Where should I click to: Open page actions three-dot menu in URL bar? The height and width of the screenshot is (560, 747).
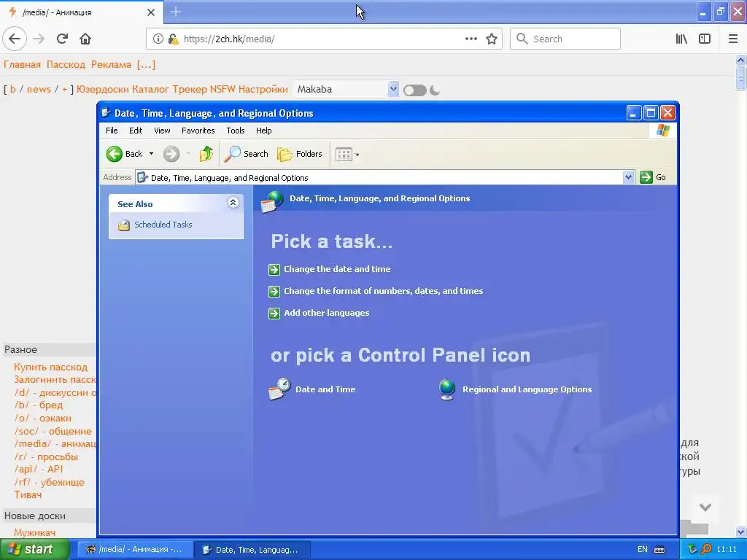click(471, 39)
